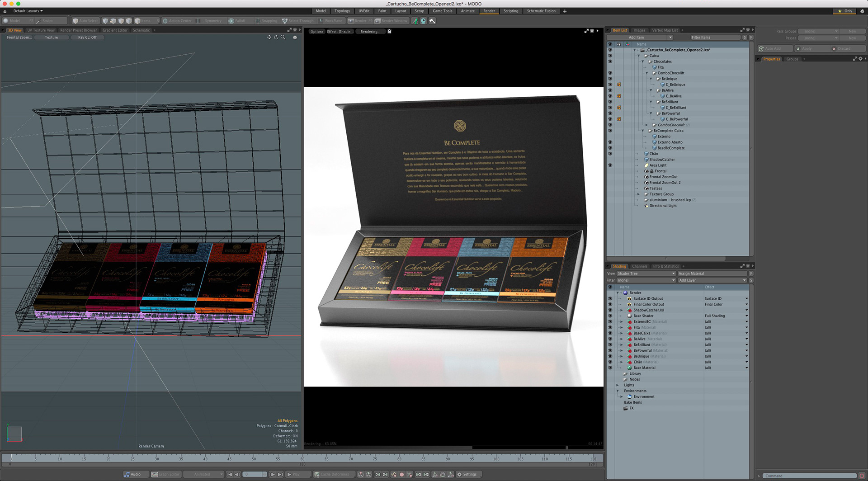868x481 pixels.
Task: Open the Shader Tree View dropdown
Action: [646, 274]
